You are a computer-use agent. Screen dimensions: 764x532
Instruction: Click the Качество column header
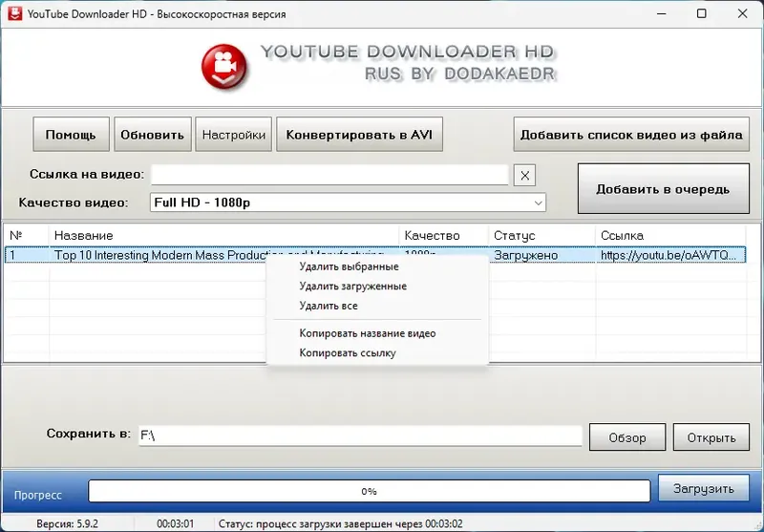pos(444,235)
